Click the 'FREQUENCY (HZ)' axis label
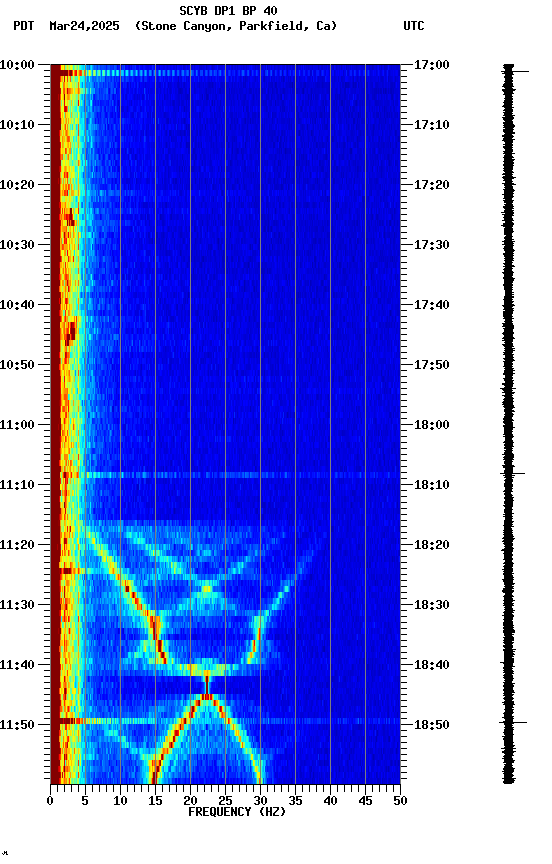 tap(237, 812)
